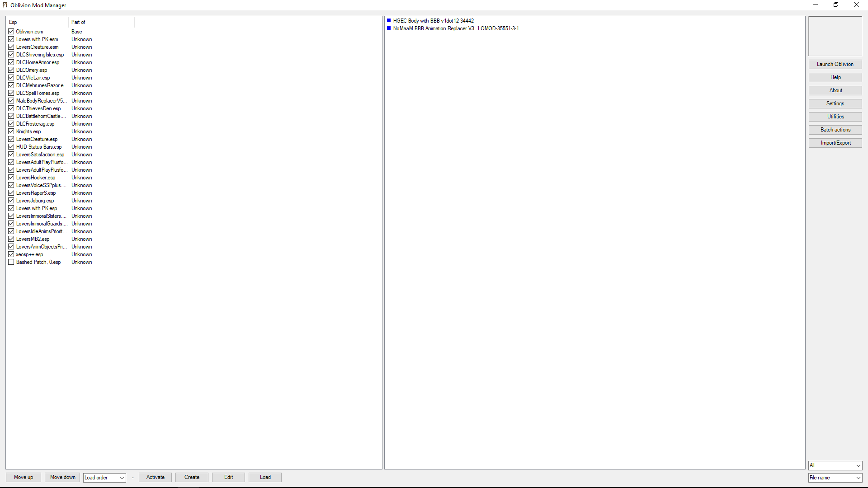Click the About button
The height and width of the screenshot is (488, 868).
pos(835,90)
